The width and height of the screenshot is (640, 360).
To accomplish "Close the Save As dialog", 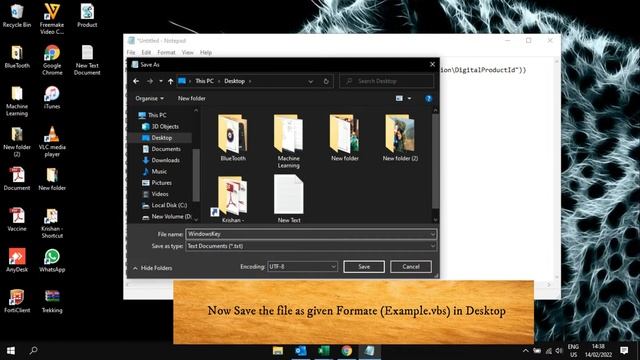I will click(x=432, y=64).
